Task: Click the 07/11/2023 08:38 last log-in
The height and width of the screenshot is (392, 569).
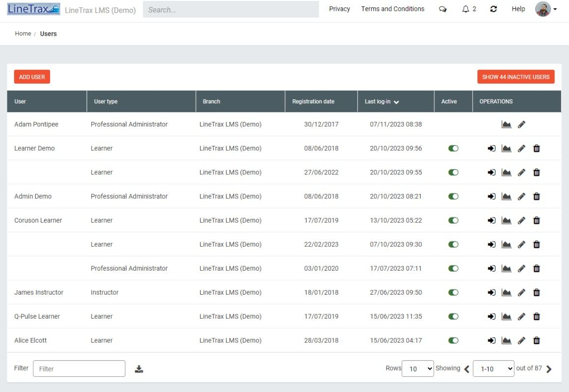Action: (396, 124)
